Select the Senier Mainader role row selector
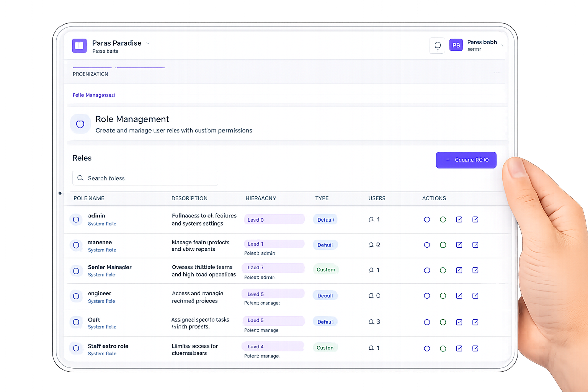Screen dimensions: 588x392 (76, 271)
